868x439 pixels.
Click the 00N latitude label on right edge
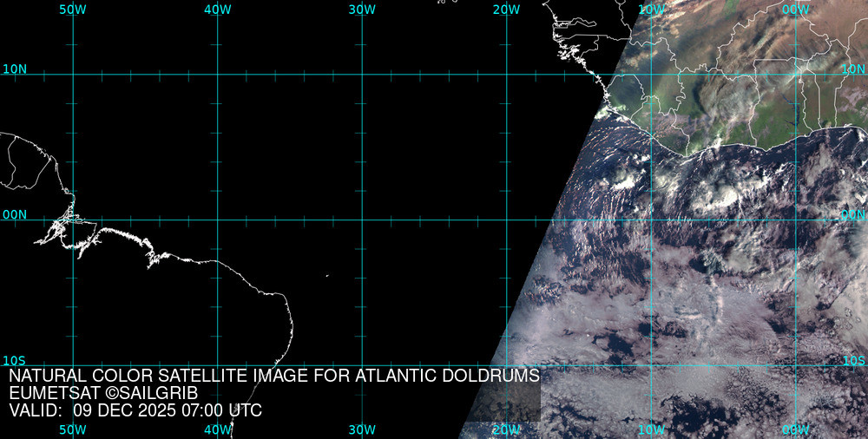[853, 213]
